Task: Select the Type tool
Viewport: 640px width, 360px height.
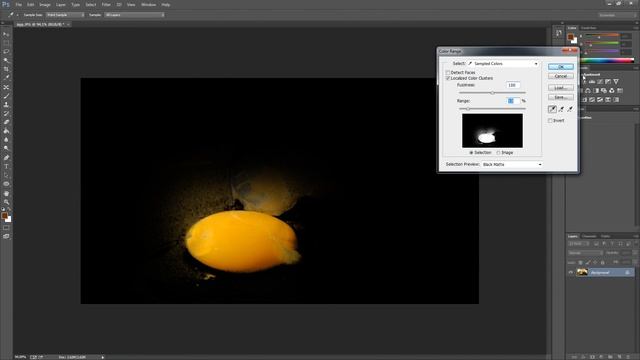Action: click(x=6, y=166)
